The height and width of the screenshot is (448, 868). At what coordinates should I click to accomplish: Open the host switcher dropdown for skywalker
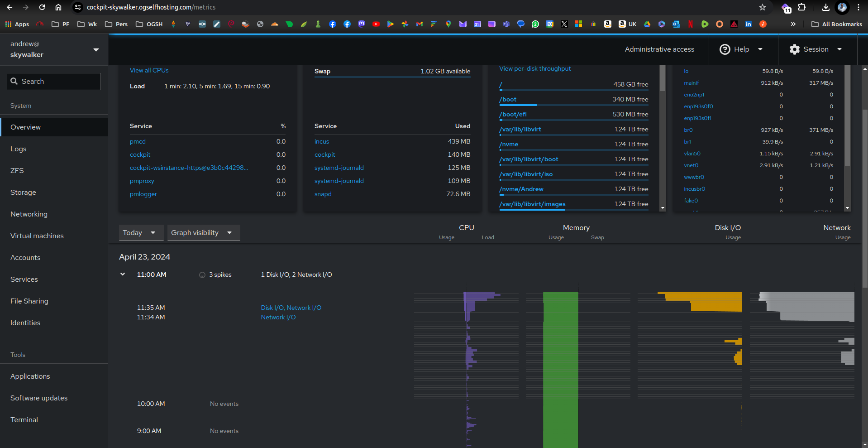click(x=96, y=50)
